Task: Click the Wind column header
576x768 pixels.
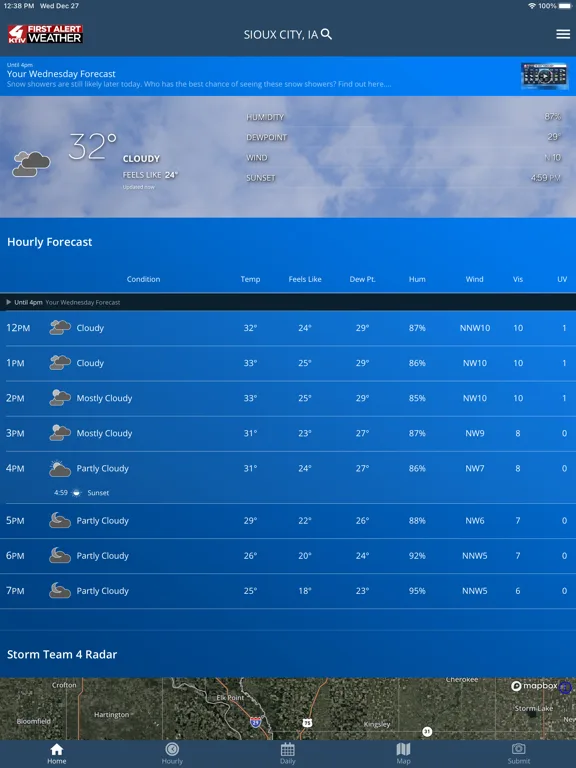Action: 474,279
